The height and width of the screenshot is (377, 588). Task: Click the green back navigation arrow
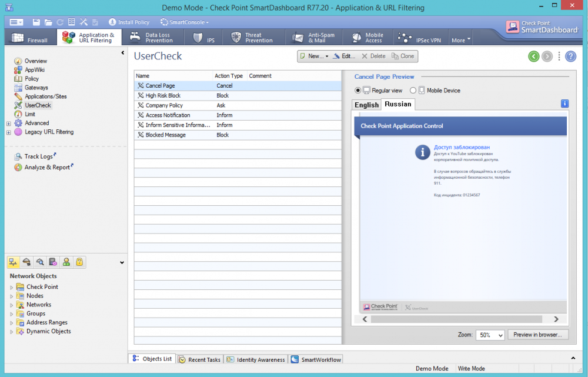[534, 56]
